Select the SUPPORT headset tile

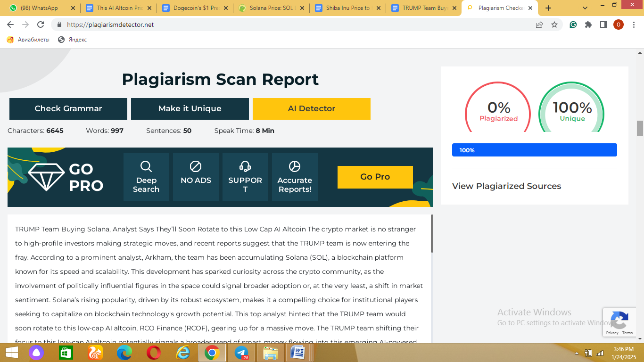tap(245, 177)
